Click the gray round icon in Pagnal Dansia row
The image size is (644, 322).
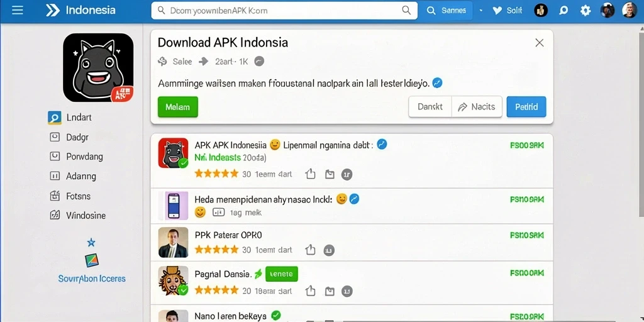[347, 291]
